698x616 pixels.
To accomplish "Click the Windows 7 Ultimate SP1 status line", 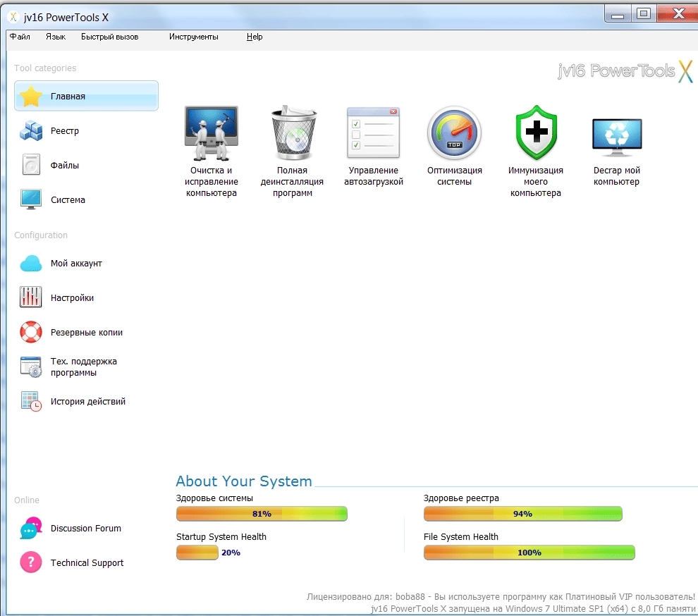I will coord(533,608).
